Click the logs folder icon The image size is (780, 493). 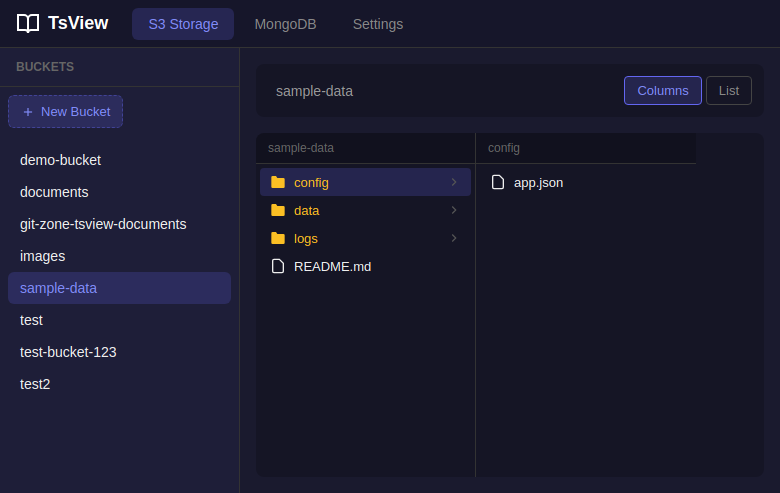click(x=278, y=238)
